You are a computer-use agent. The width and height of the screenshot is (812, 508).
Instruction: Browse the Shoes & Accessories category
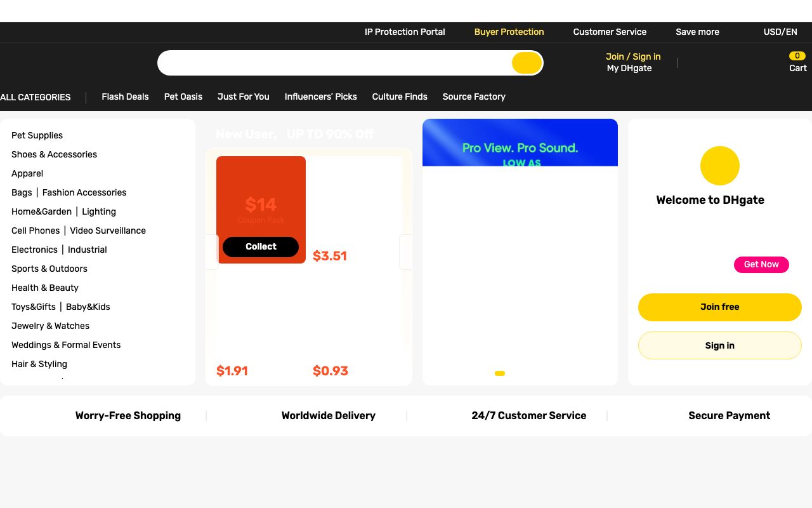[54, 154]
